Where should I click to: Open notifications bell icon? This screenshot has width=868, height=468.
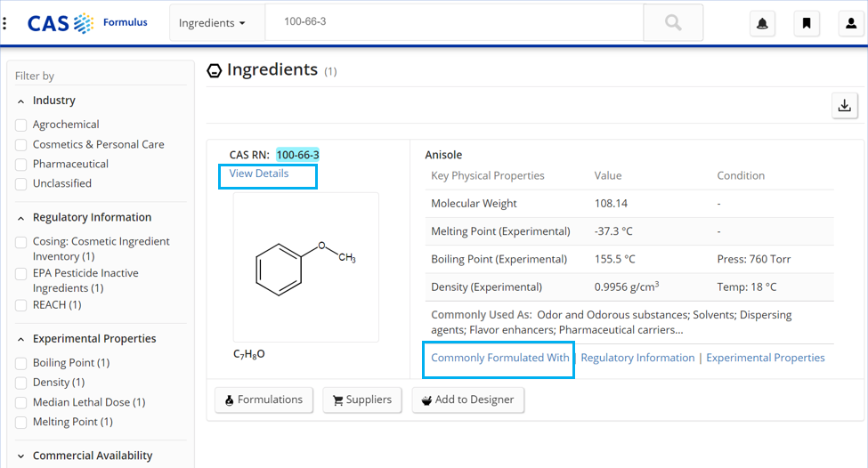pyautogui.click(x=762, y=23)
